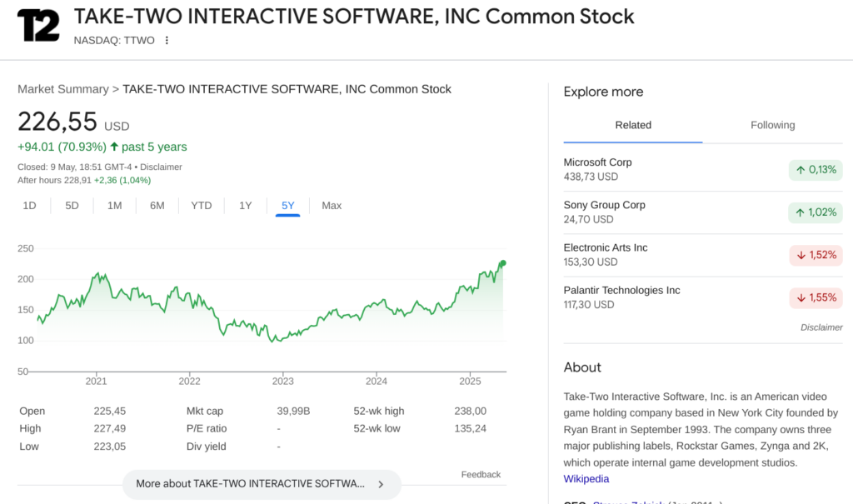Click the Take-Two T2 logo
The height and width of the screenshot is (504, 853).
coord(38,26)
